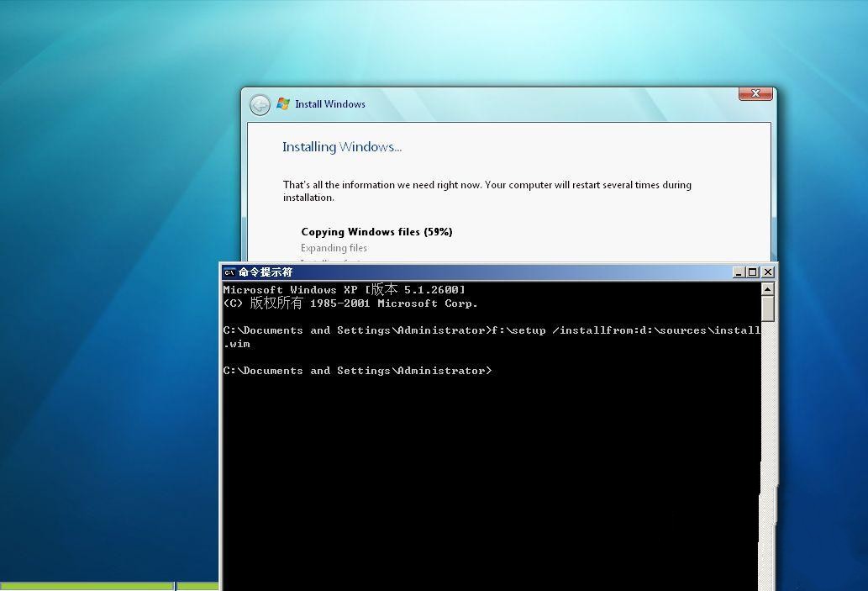
Task: Click the restart information paragraph
Action: [x=487, y=191]
